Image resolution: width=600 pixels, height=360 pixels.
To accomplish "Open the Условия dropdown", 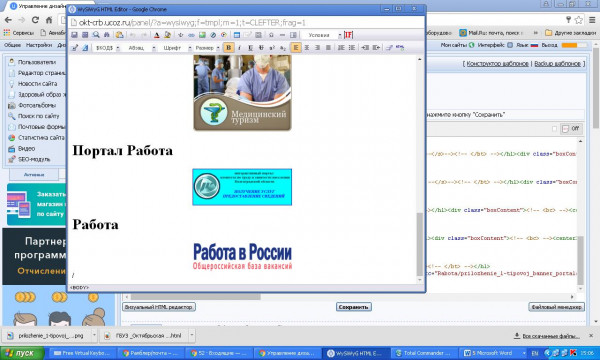I will point(322,35).
